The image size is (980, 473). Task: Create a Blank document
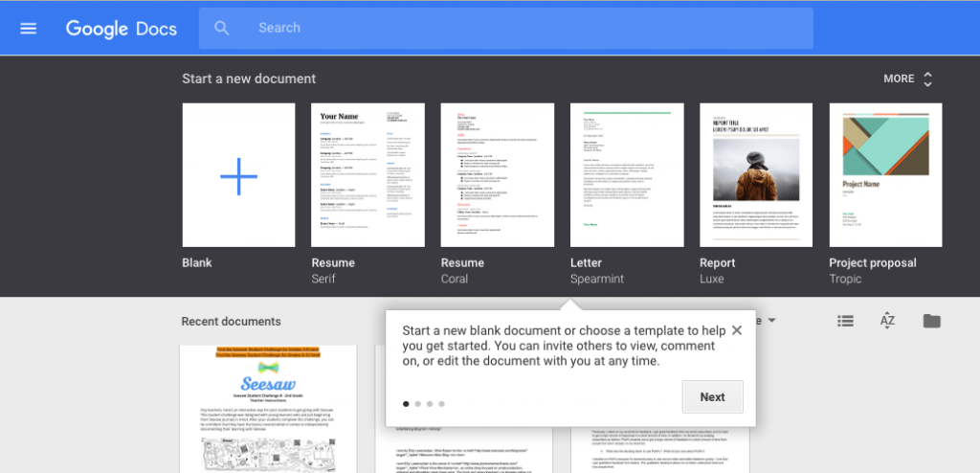238,175
